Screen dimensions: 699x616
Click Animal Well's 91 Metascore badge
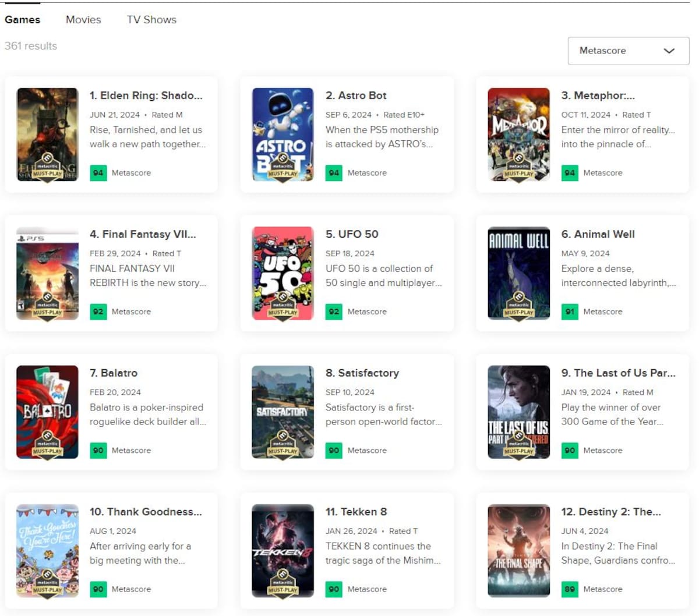click(570, 311)
